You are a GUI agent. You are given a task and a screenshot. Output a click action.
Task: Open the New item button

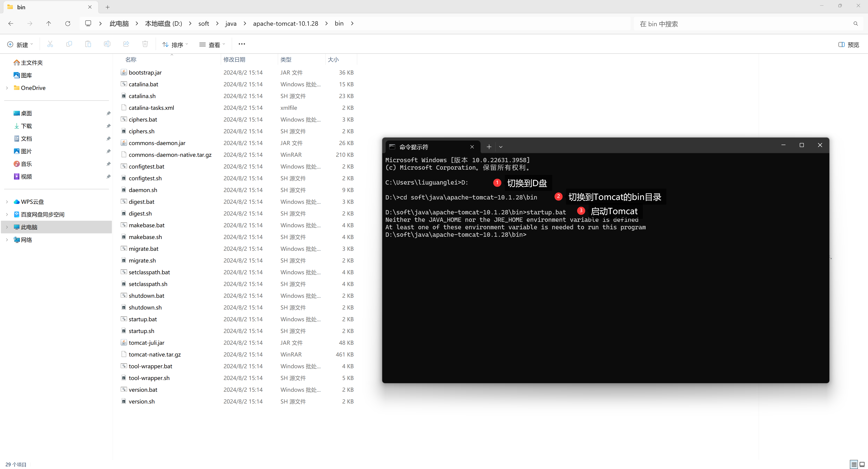(x=20, y=45)
